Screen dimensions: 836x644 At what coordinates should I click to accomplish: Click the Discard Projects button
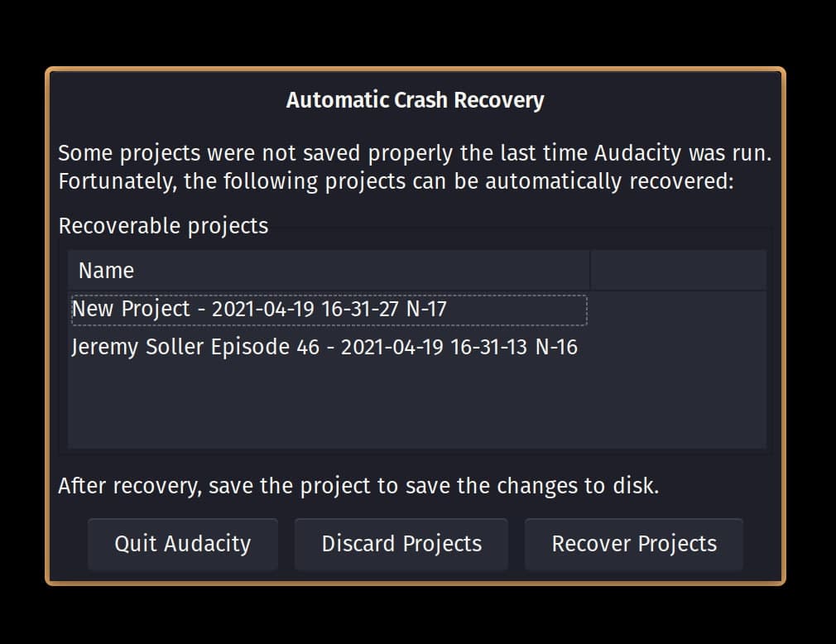click(x=401, y=544)
